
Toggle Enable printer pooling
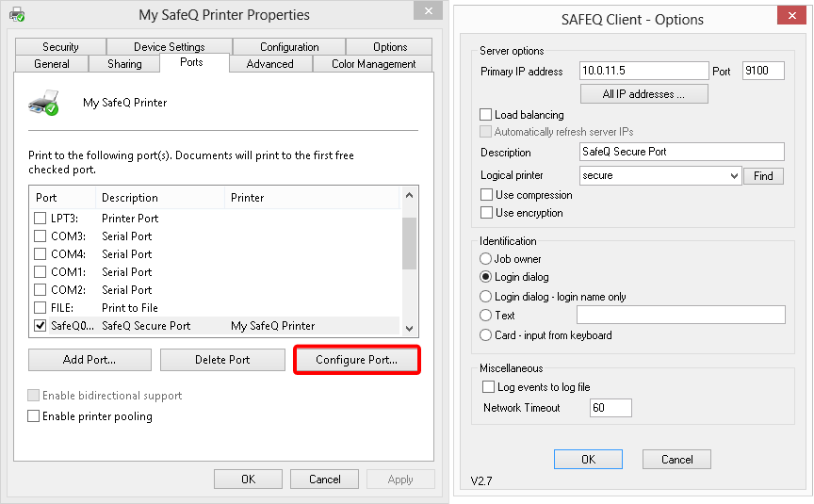(x=34, y=416)
